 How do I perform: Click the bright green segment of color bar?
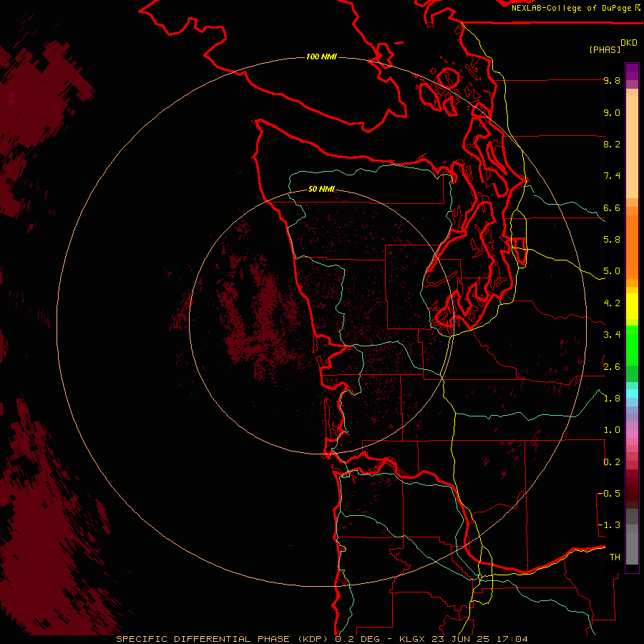coord(632,346)
